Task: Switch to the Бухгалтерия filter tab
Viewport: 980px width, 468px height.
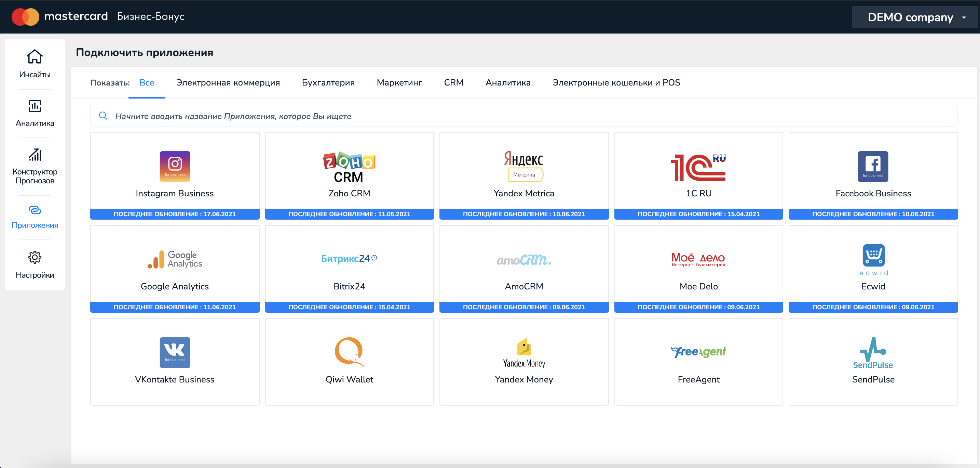Action: (328, 83)
